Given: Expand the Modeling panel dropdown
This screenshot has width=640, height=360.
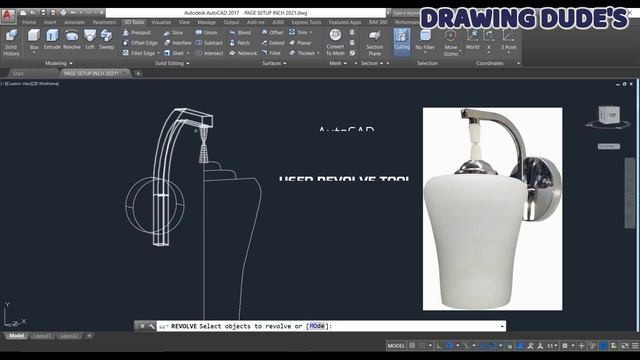Looking at the screenshot, I should 58,63.
